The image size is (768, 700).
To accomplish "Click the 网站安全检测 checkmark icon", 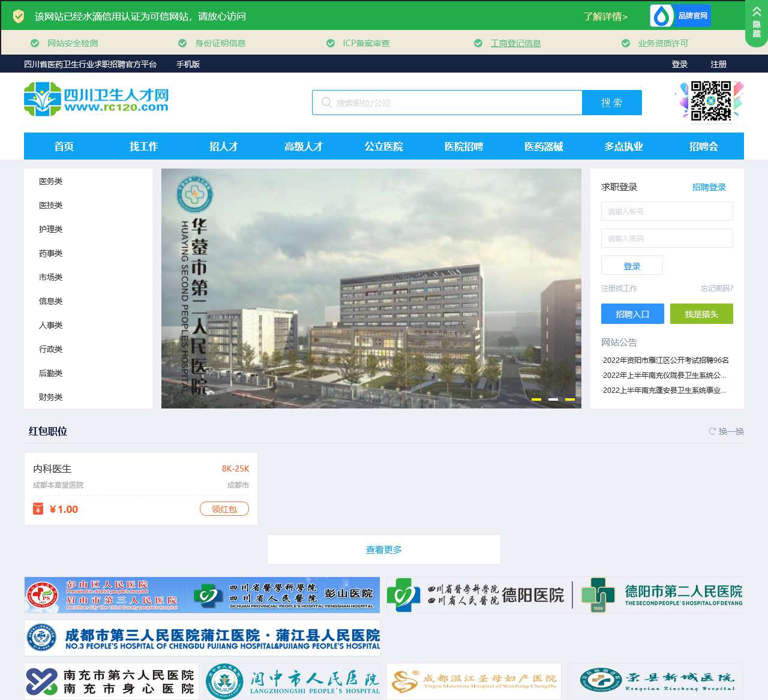I will (x=35, y=43).
